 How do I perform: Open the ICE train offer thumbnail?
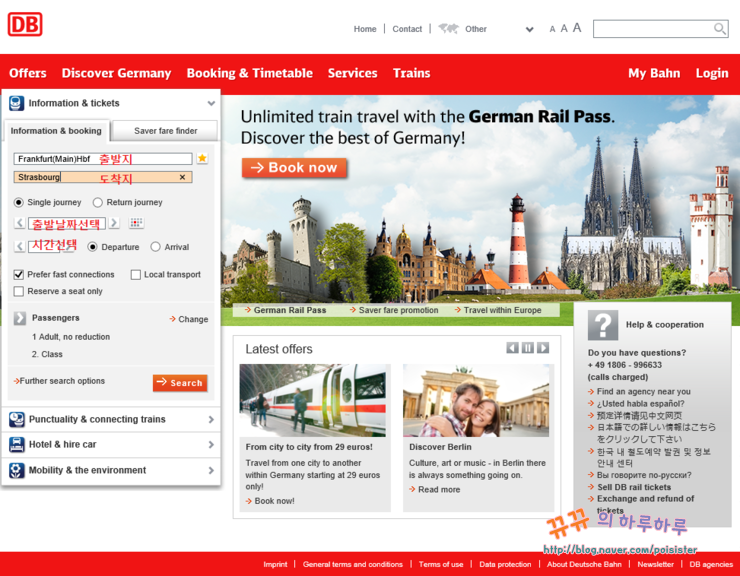(312, 400)
